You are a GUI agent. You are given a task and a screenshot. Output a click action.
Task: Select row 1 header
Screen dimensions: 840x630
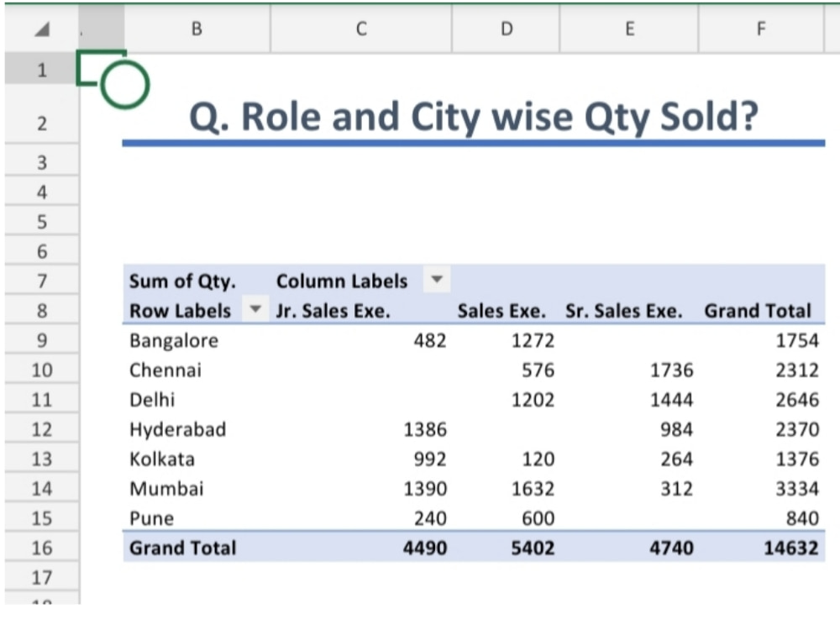[x=42, y=70]
